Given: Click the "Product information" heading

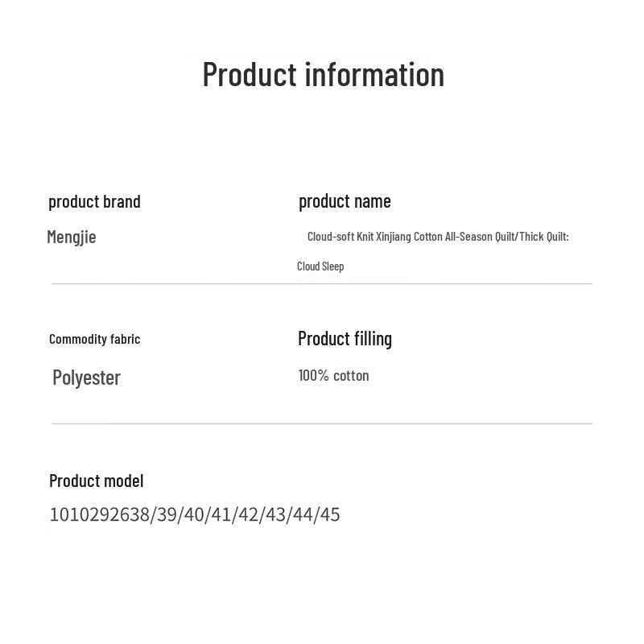Looking at the screenshot, I should [x=323, y=74].
